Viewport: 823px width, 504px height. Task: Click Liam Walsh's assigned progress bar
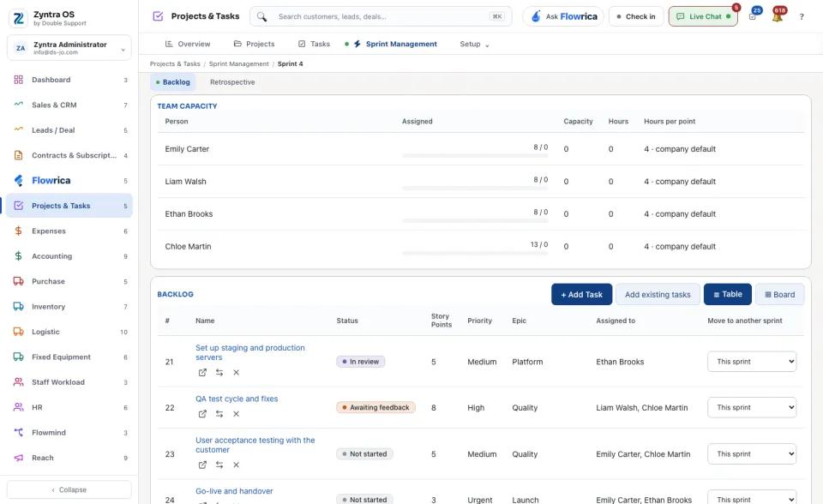(475, 189)
